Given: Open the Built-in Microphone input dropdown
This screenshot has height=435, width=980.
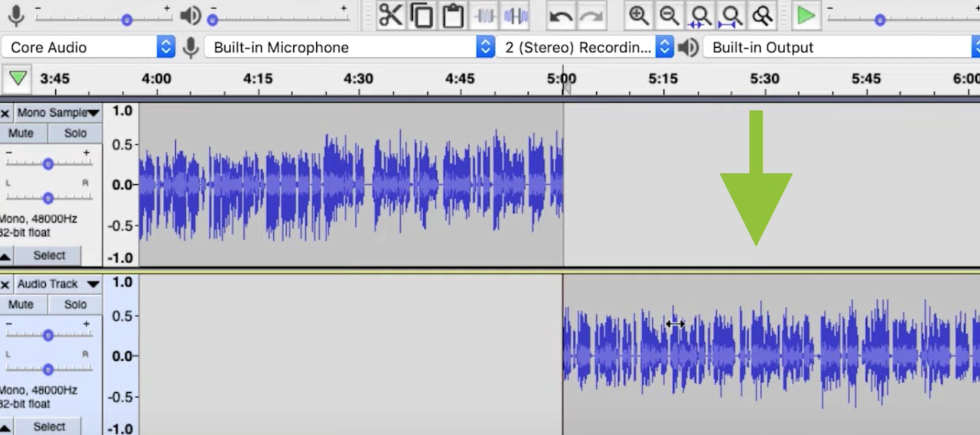Looking at the screenshot, I should 485,47.
